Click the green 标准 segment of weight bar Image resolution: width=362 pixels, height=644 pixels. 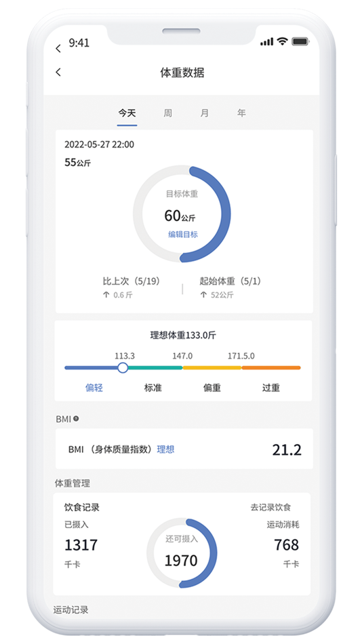pyautogui.click(x=155, y=367)
